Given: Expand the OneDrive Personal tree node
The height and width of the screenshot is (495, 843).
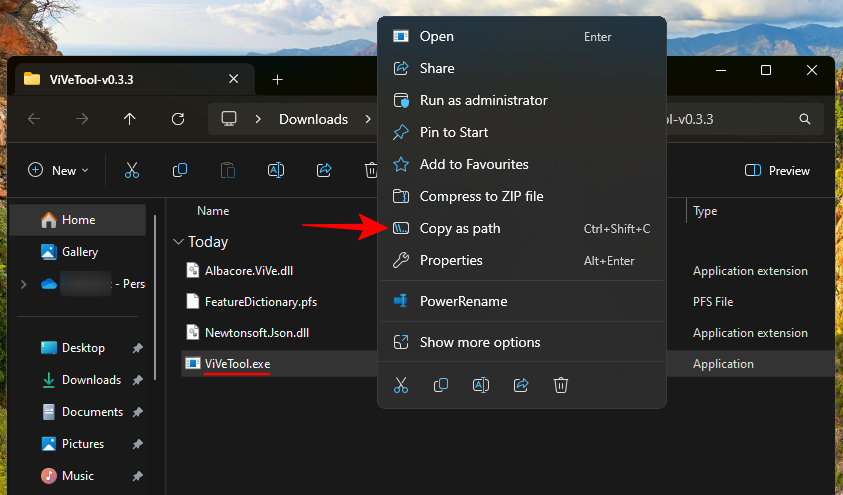Looking at the screenshot, I should pos(23,284).
